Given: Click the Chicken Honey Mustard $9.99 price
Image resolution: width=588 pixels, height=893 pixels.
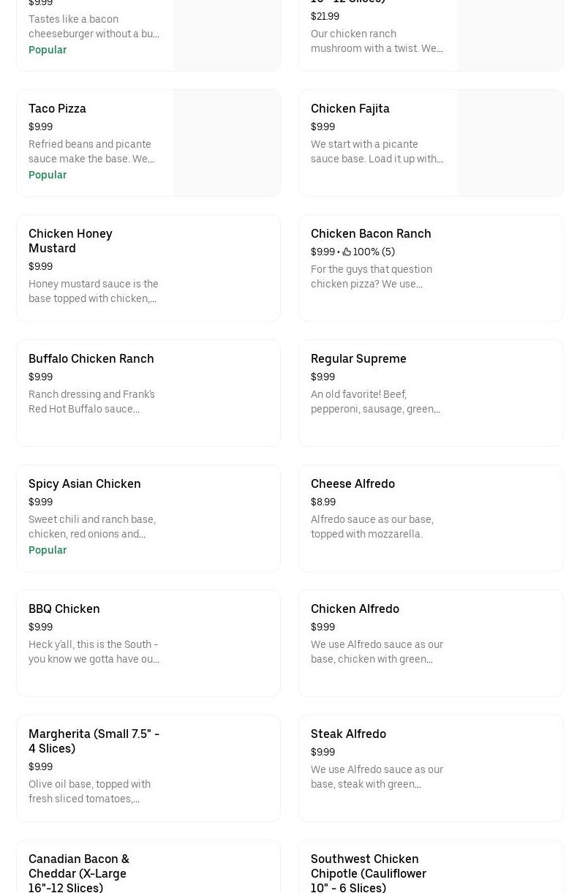Looking at the screenshot, I should point(40,266).
